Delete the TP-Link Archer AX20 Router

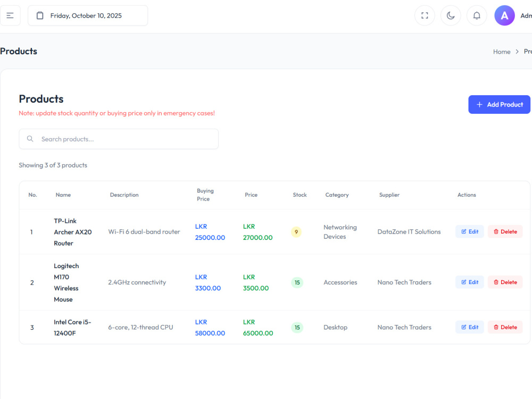505,232
